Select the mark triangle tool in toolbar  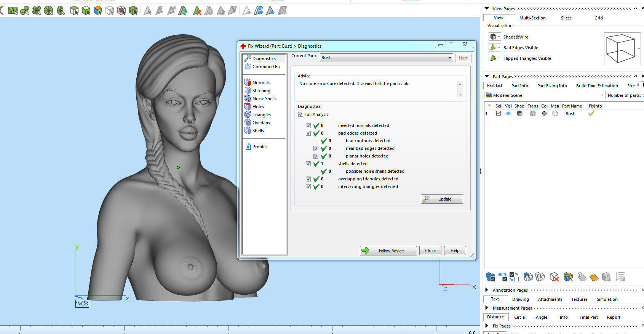click(x=13, y=11)
